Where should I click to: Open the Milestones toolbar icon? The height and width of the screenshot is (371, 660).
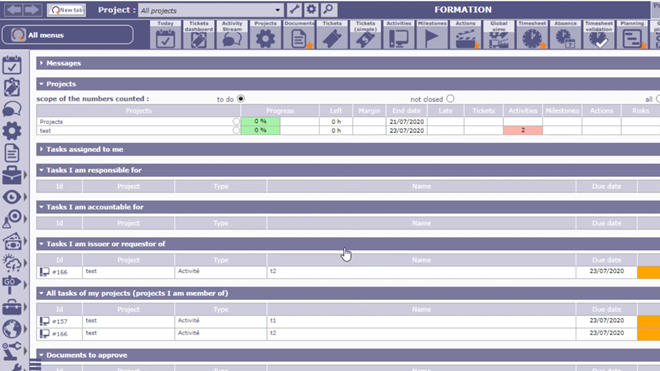[x=432, y=35]
